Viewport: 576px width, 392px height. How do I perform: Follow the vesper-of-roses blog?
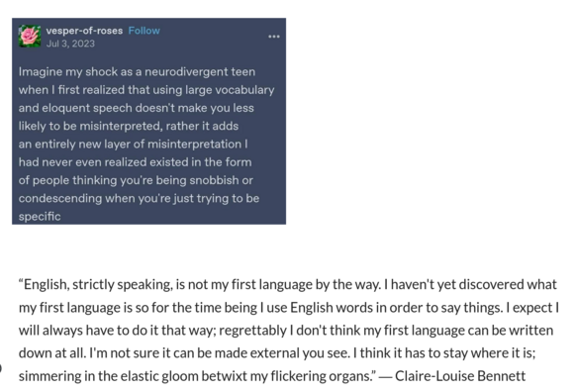(x=144, y=31)
